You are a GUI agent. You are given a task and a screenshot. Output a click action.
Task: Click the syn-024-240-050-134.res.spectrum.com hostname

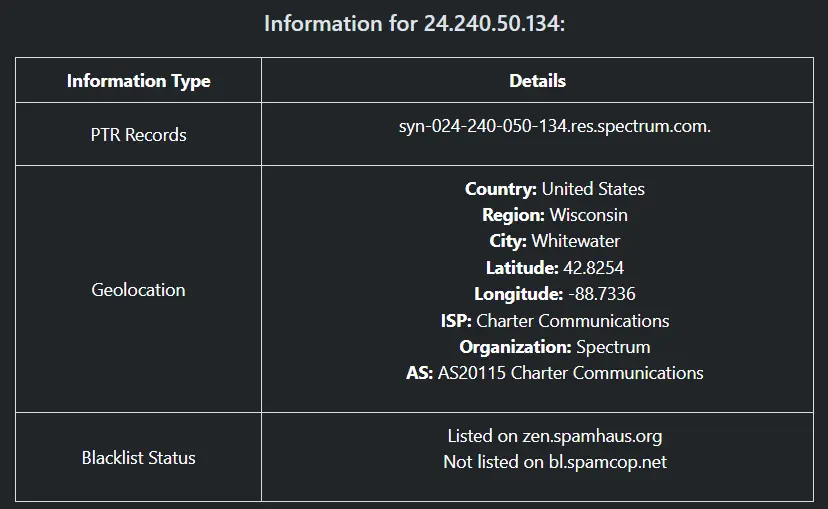(554, 127)
